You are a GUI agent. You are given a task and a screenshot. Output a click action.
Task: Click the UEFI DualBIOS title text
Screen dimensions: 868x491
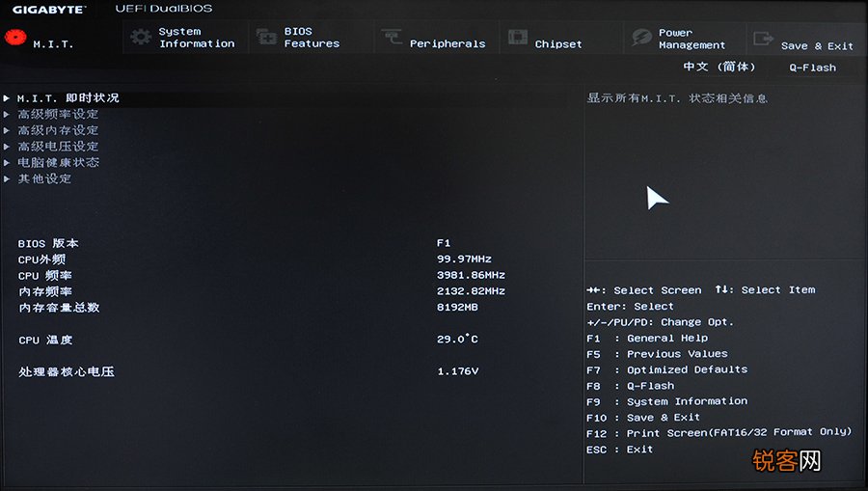[164, 9]
